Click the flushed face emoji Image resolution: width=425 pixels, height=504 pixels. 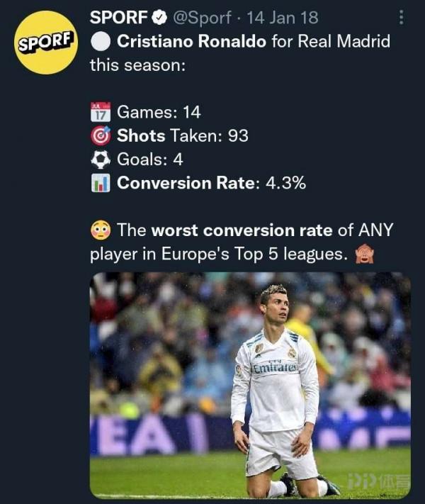tap(101, 230)
